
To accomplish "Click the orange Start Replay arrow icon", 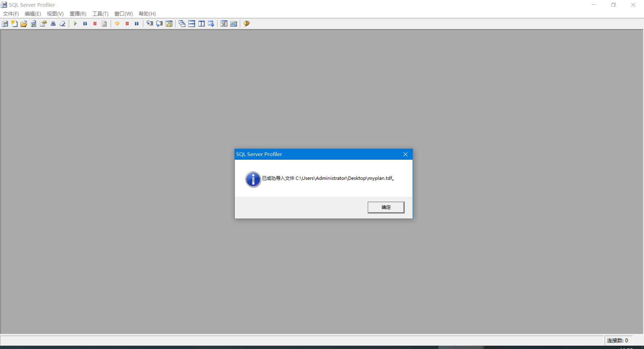I will (117, 23).
